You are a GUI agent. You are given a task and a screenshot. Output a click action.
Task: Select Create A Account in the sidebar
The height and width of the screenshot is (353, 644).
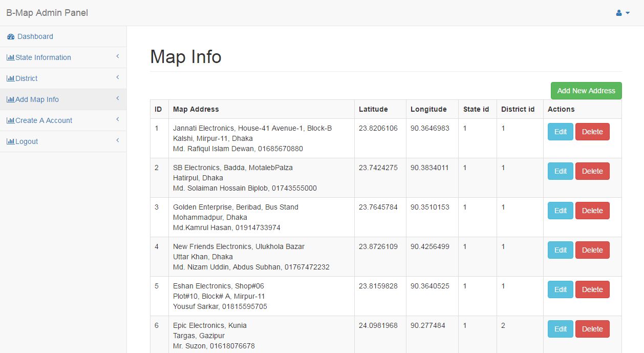(63, 120)
